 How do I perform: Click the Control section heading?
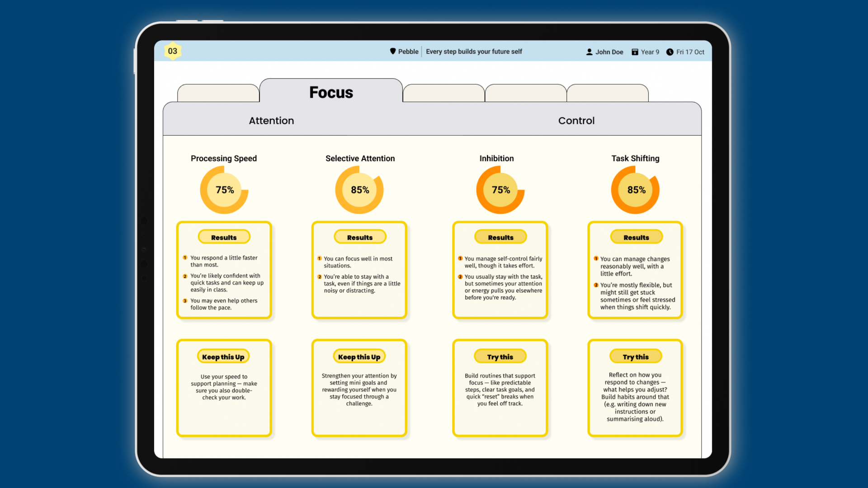point(576,121)
